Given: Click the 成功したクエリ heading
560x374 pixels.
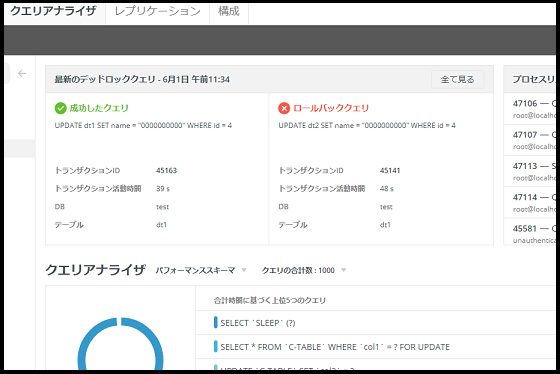Looking at the screenshot, I should tap(99, 108).
